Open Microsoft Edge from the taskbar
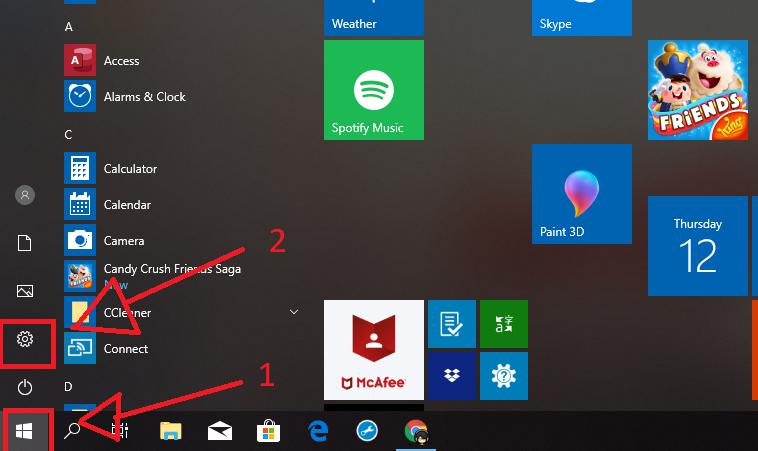758x451 pixels. tap(319, 431)
